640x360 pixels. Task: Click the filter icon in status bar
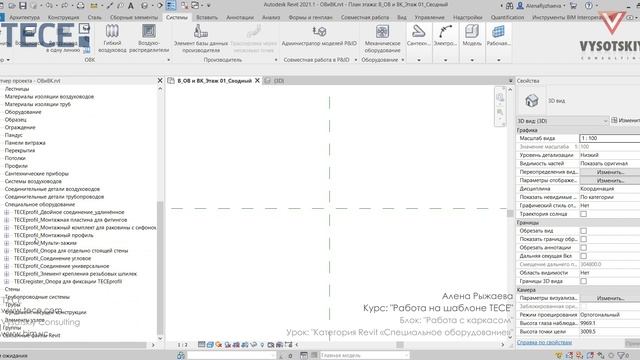click(x=621, y=356)
